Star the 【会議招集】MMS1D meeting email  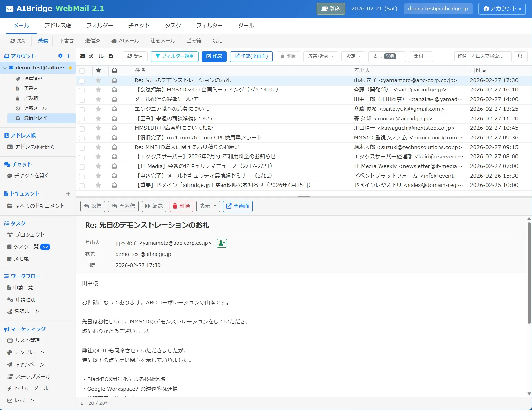click(98, 90)
